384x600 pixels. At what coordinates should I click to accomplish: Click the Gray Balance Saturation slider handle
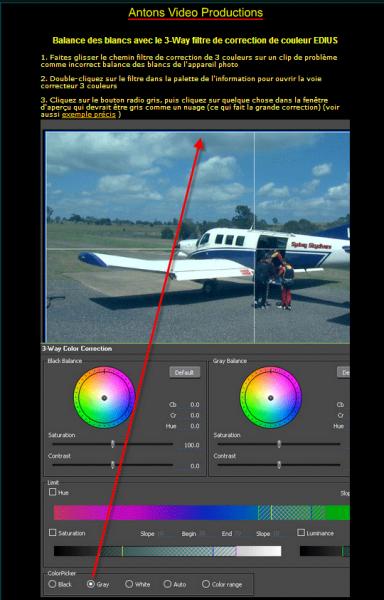point(279,444)
